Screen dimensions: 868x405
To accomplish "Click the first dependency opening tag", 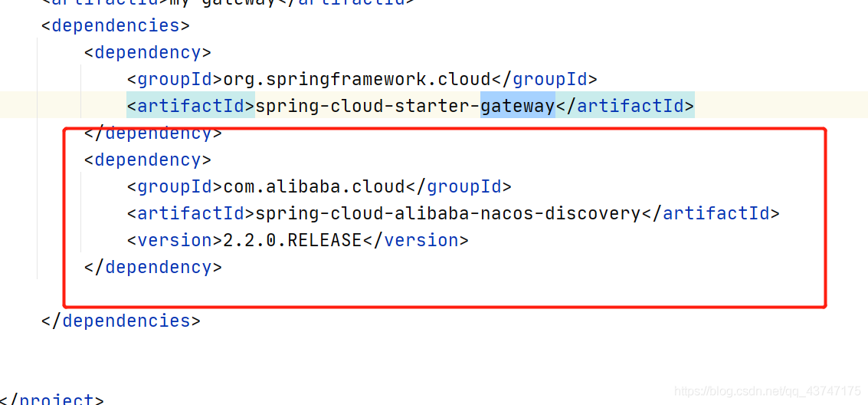I will pyautogui.click(x=147, y=52).
